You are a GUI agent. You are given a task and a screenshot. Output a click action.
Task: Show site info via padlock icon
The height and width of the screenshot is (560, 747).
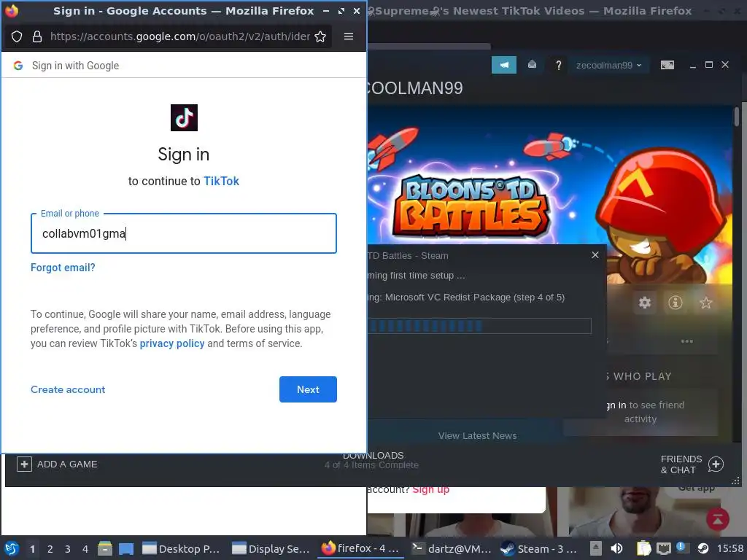pyautogui.click(x=37, y=36)
